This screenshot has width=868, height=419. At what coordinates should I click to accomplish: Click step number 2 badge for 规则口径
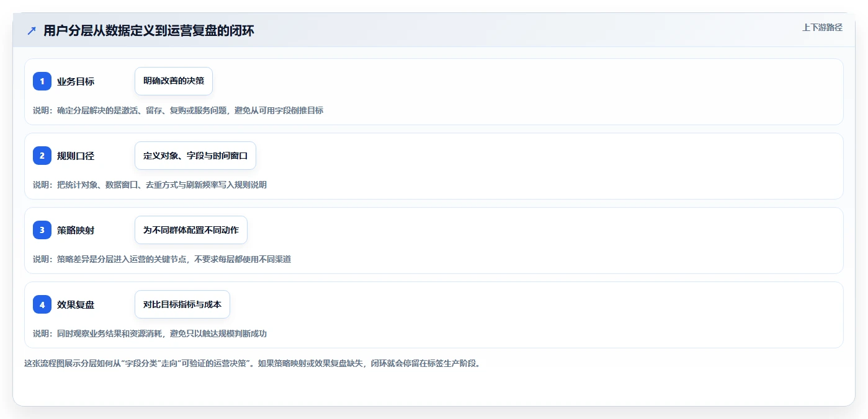click(x=42, y=156)
